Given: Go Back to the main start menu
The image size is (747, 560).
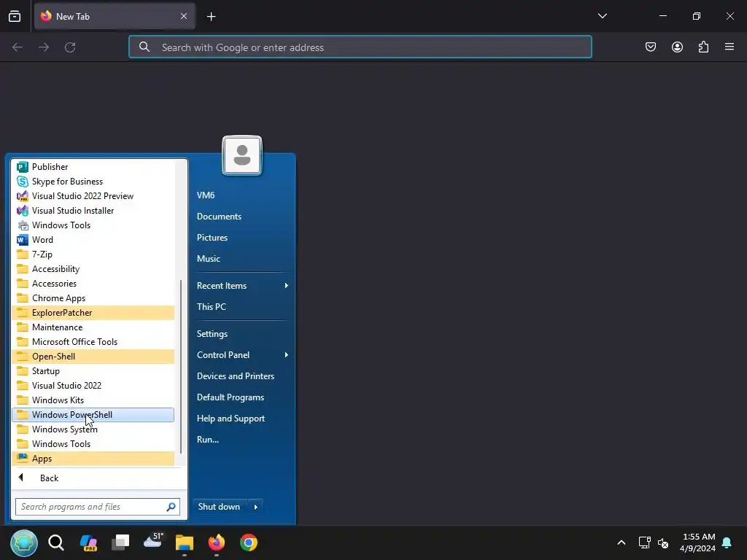Looking at the screenshot, I should tap(98, 478).
